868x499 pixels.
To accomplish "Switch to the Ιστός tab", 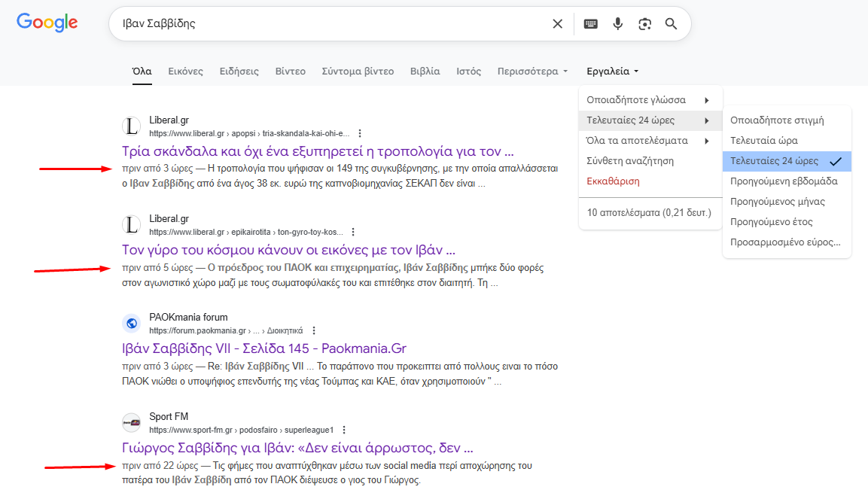I will (x=468, y=72).
